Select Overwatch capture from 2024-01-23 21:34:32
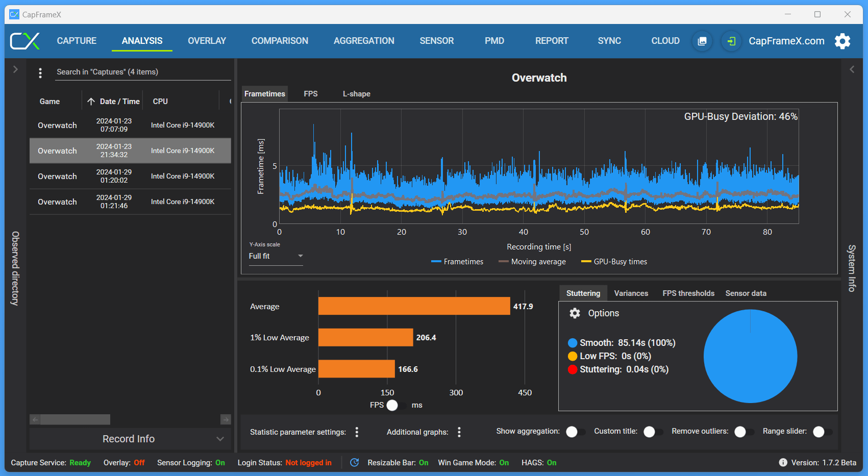This screenshot has height=476, width=868. tap(130, 151)
